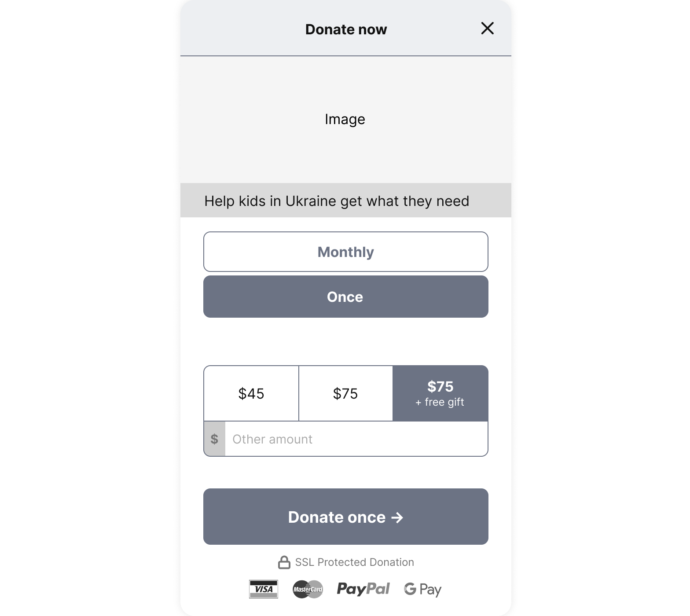
Task: Click SSL Protected Donation text
Action: point(354,562)
